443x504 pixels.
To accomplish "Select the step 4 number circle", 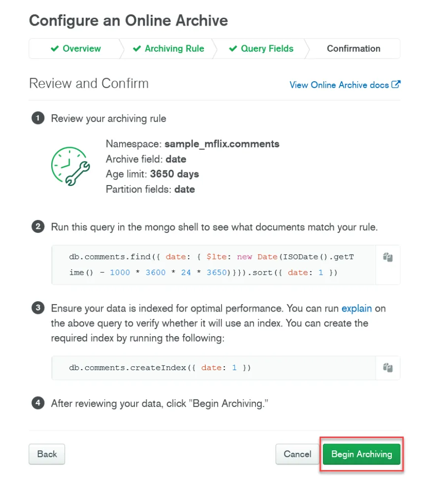I will (x=38, y=404).
